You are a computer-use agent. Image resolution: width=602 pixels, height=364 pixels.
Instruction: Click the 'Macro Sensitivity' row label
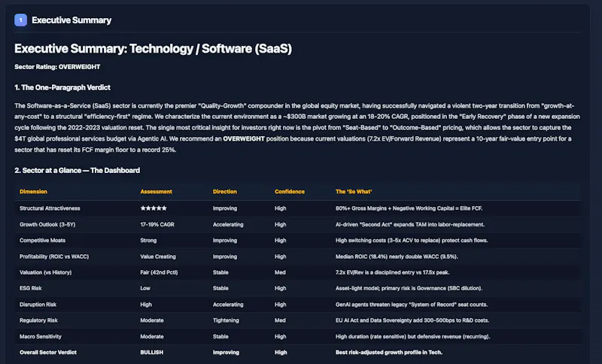tap(41, 336)
